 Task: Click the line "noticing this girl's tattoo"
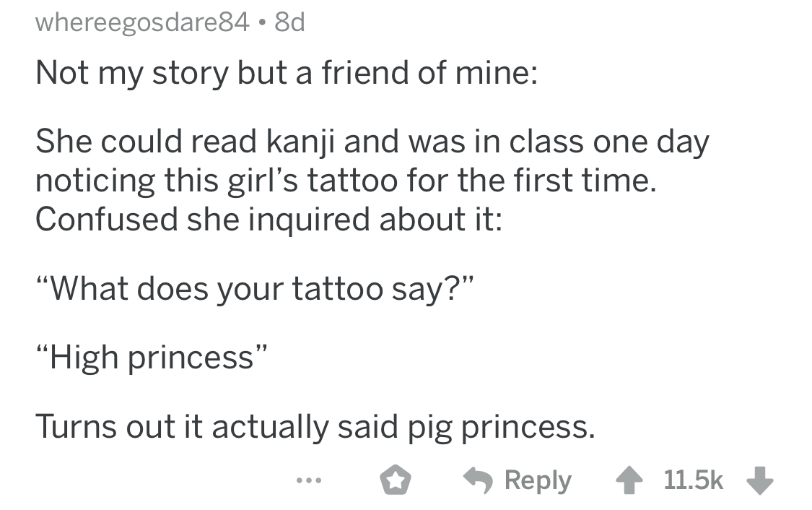pyautogui.click(x=346, y=179)
